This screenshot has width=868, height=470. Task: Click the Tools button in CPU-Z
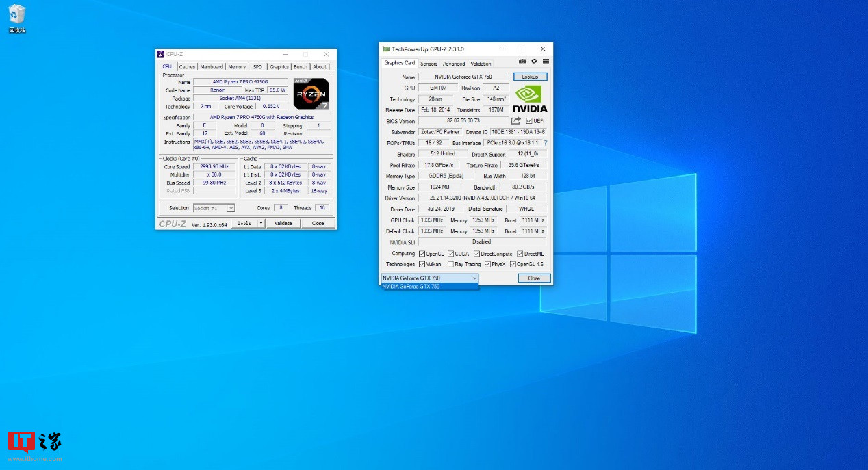point(244,223)
